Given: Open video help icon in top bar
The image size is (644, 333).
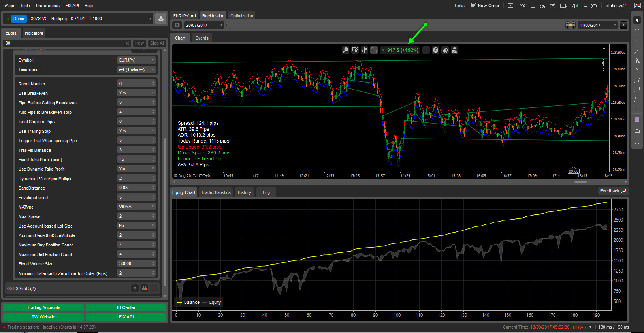Looking at the screenshot, I should [x=511, y=6].
